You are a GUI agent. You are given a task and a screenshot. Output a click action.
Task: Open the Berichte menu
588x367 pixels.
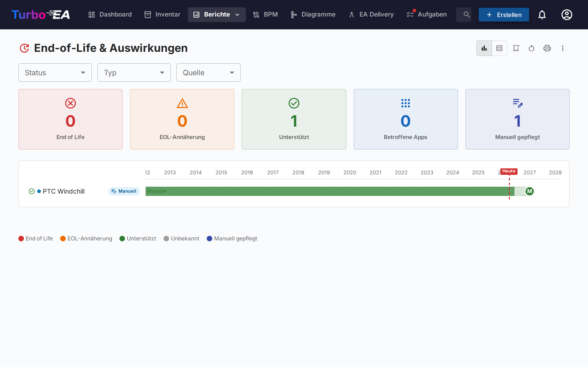(x=217, y=14)
